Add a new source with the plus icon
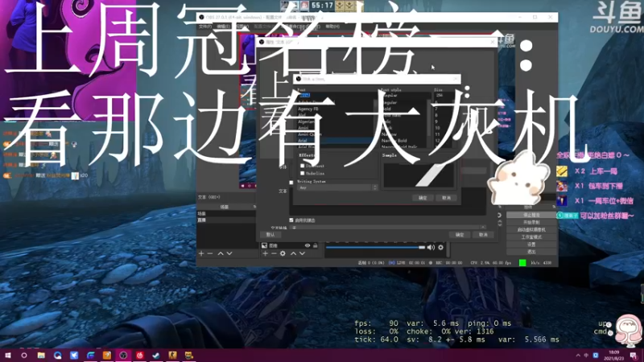644x362 pixels. [266, 253]
